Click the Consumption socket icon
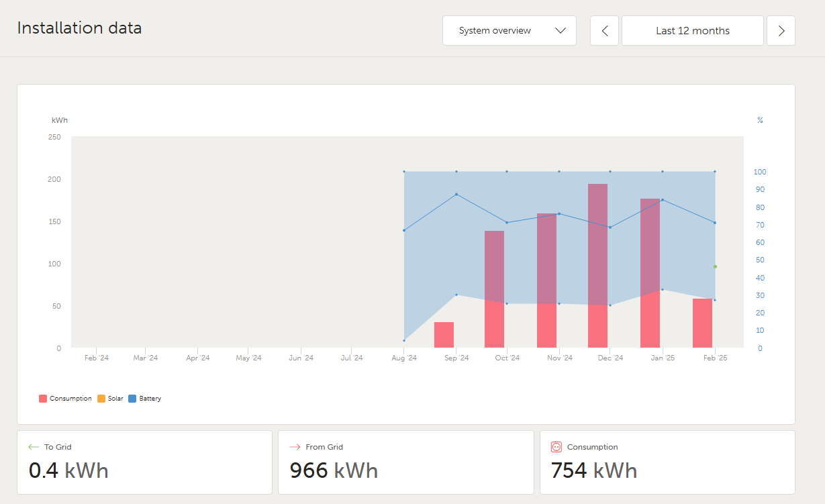This screenshot has height=504, width=825. pos(556,447)
